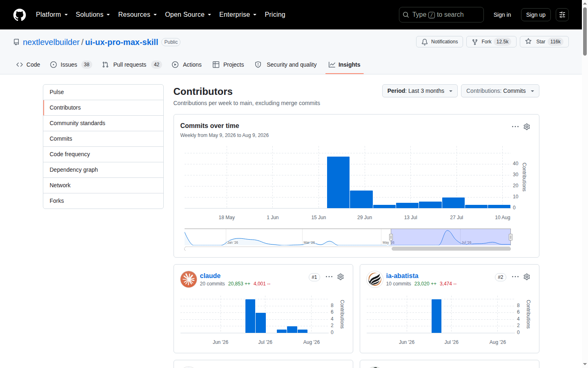588x368 pixels.
Task: Open the header appearance settings icon
Action: point(562,15)
